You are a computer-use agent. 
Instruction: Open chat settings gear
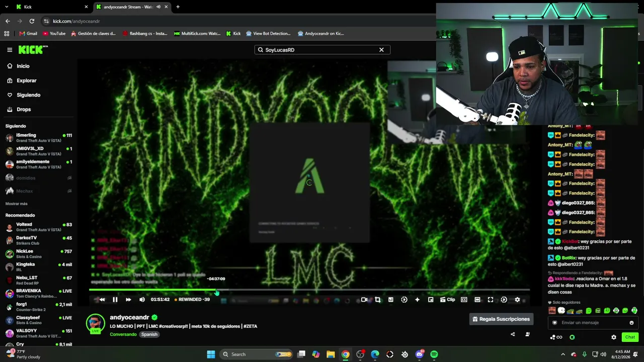pyautogui.click(x=614, y=337)
